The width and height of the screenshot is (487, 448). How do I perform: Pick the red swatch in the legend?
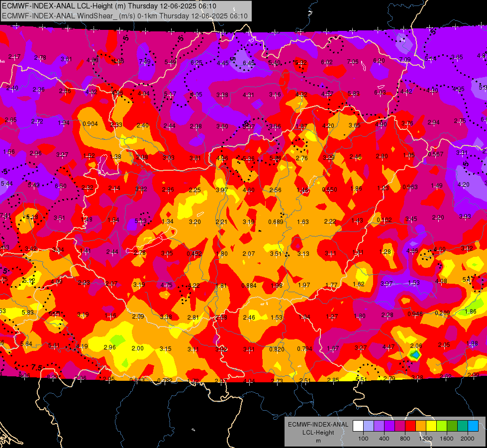click(x=410, y=426)
